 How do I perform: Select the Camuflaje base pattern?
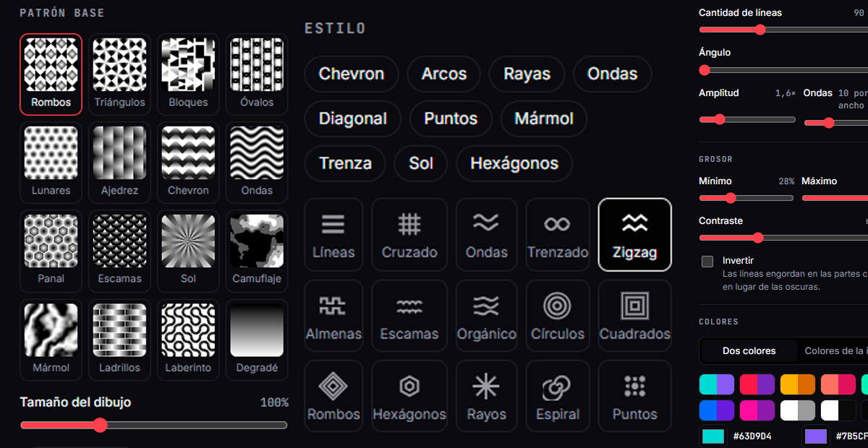[x=257, y=251]
